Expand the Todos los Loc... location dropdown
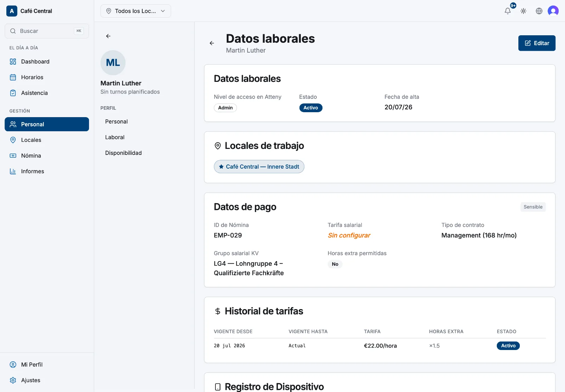The width and height of the screenshot is (565, 392). tap(136, 11)
